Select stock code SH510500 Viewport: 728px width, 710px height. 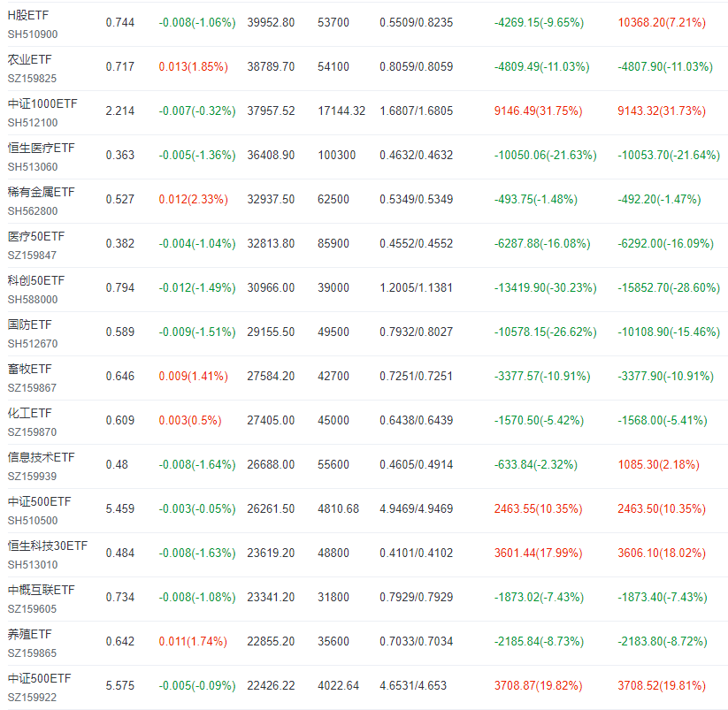point(33,521)
